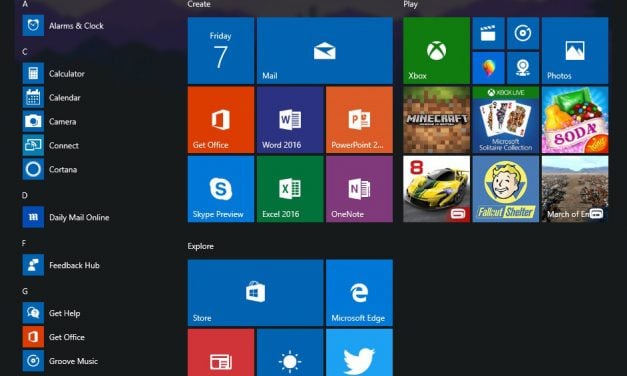Open Get Help in app list

(52, 313)
